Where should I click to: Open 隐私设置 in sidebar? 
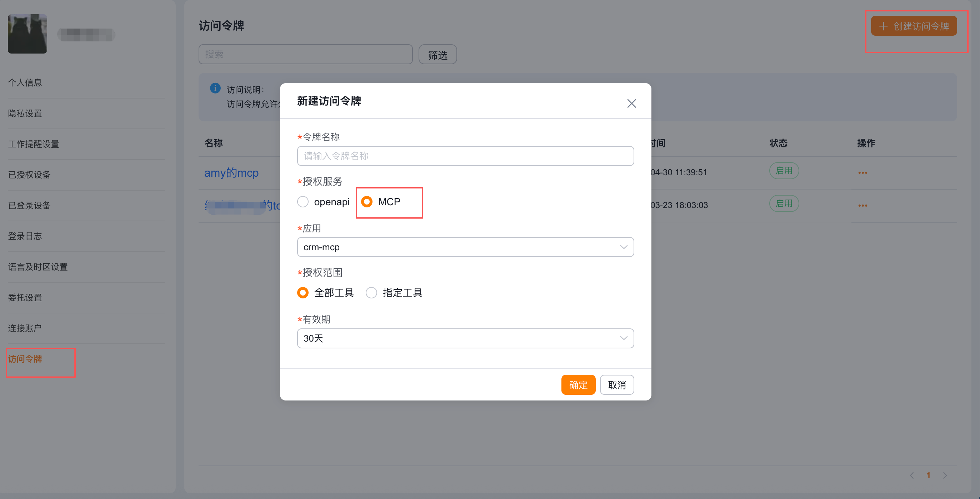pyautogui.click(x=25, y=114)
